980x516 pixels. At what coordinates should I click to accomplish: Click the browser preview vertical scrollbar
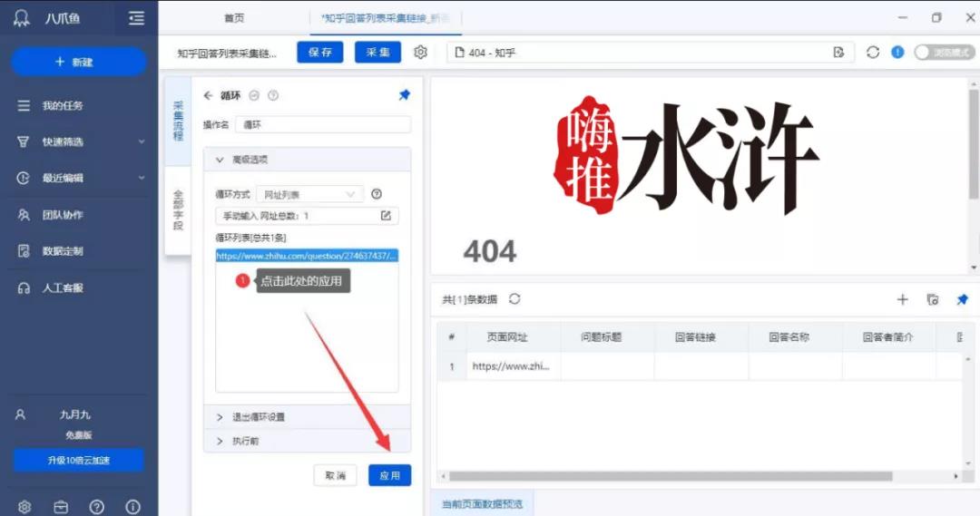974,144
